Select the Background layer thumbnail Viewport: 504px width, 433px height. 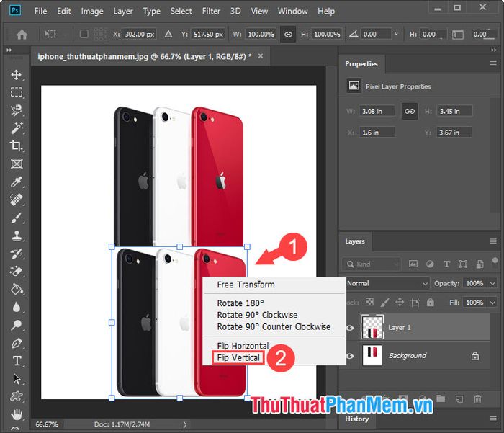(372, 355)
